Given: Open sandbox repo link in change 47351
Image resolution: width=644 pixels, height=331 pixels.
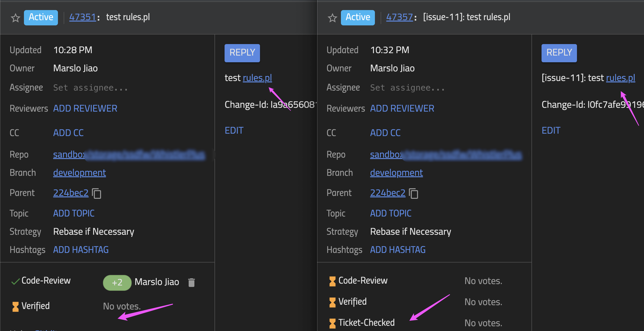Looking at the screenshot, I should click(129, 155).
